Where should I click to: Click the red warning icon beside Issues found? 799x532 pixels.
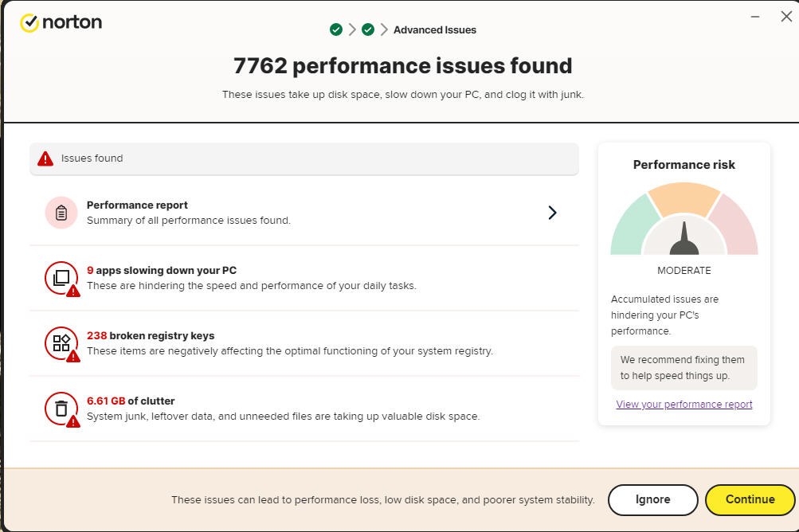45,158
